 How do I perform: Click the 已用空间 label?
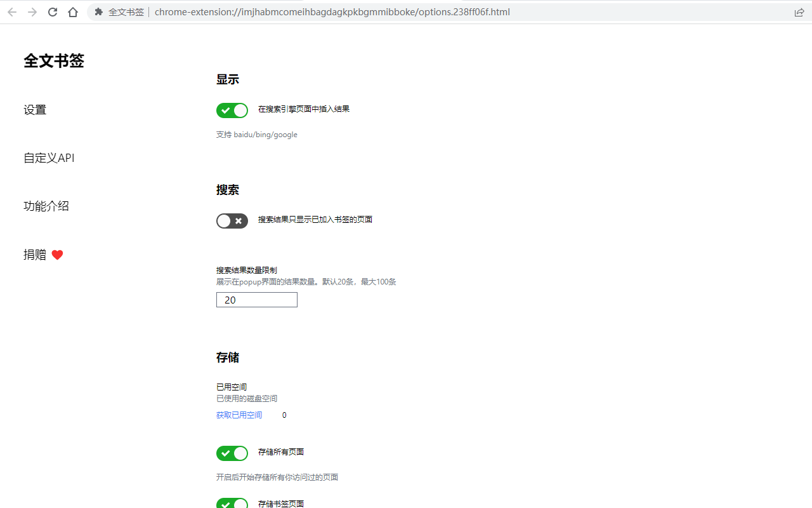point(232,387)
